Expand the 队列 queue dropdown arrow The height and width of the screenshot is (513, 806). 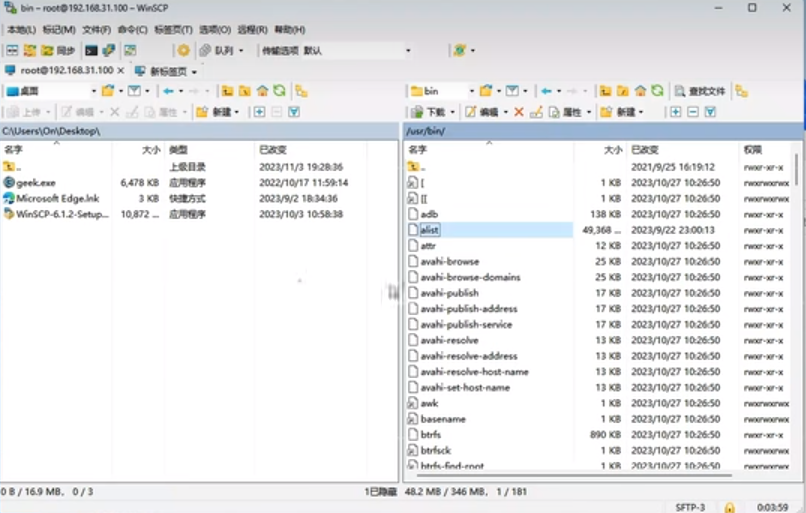coord(241,50)
